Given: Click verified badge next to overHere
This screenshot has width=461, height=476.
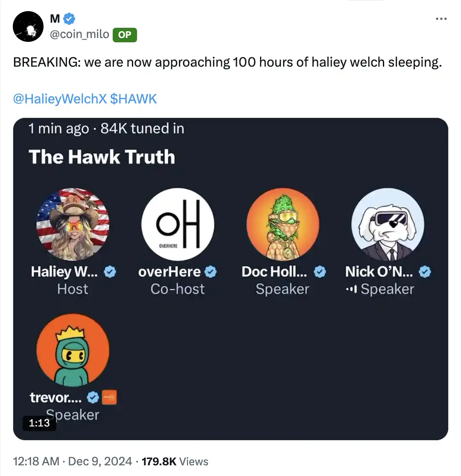Looking at the screenshot, I should [x=211, y=272].
